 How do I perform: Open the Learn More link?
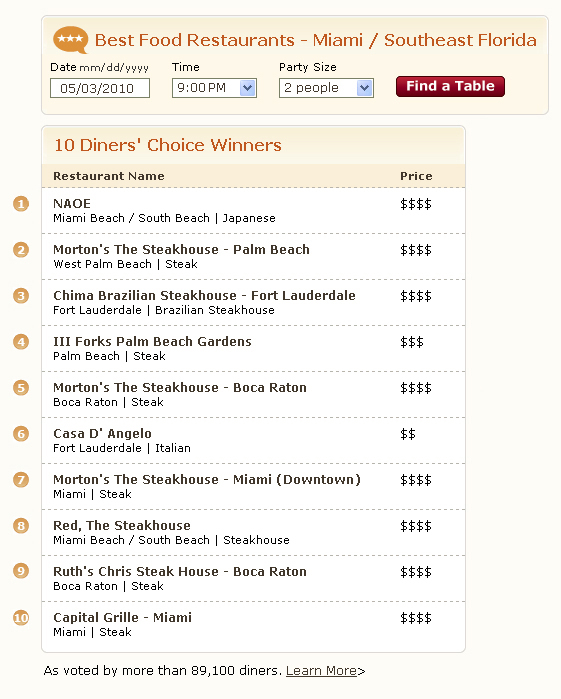click(x=322, y=670)
